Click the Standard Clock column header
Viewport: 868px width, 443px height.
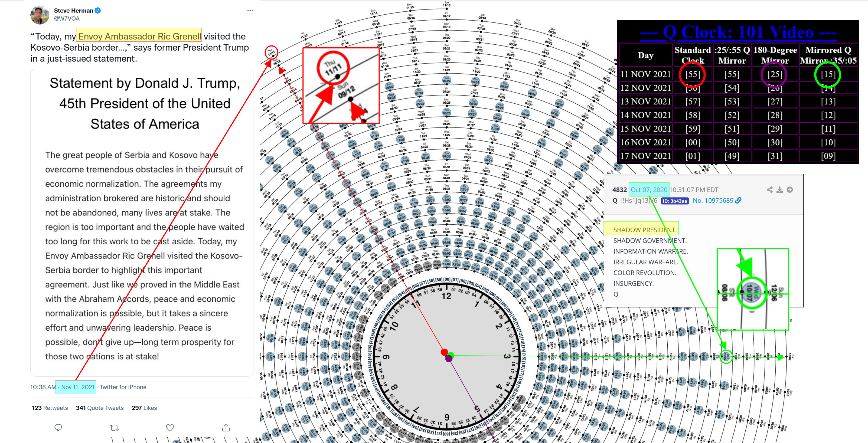point(693,55)
